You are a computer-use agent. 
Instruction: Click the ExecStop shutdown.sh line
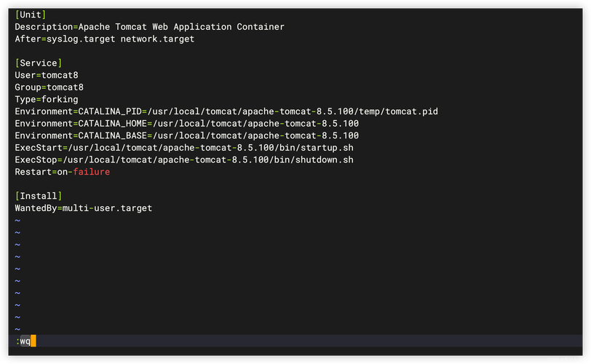(183, 159)
